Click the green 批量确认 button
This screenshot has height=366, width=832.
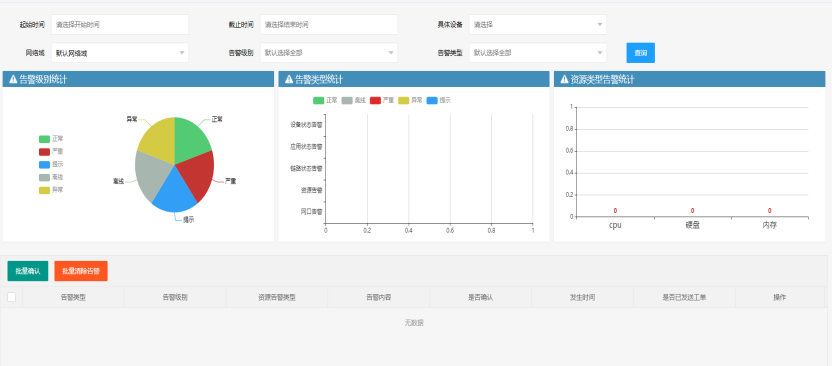click(28, 271)
